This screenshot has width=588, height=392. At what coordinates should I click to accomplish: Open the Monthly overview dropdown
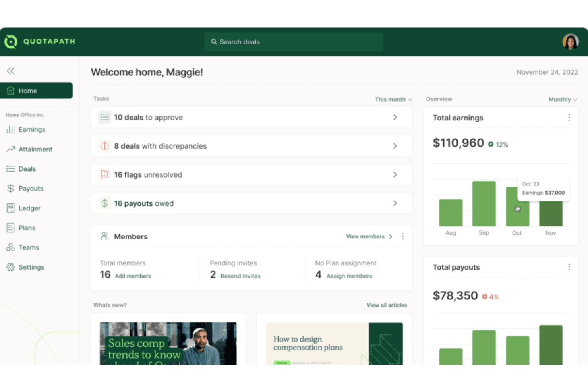point(563,99)
